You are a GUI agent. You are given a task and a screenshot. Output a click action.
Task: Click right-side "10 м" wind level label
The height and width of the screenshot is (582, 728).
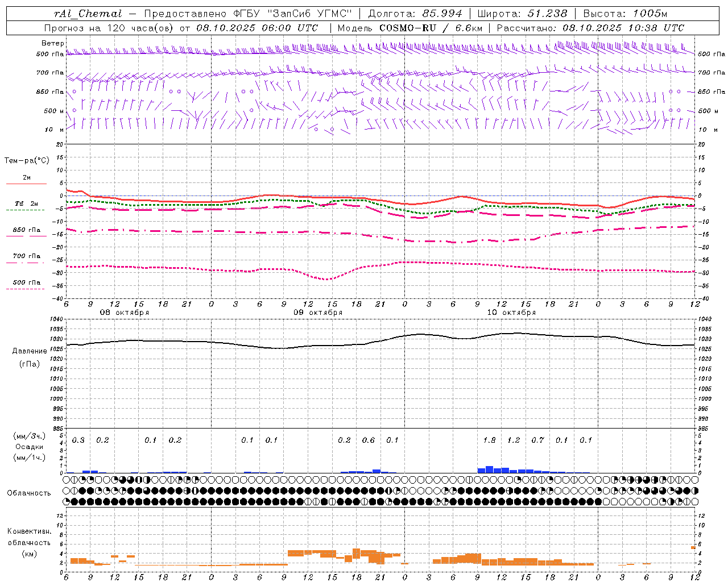point(708,130)
